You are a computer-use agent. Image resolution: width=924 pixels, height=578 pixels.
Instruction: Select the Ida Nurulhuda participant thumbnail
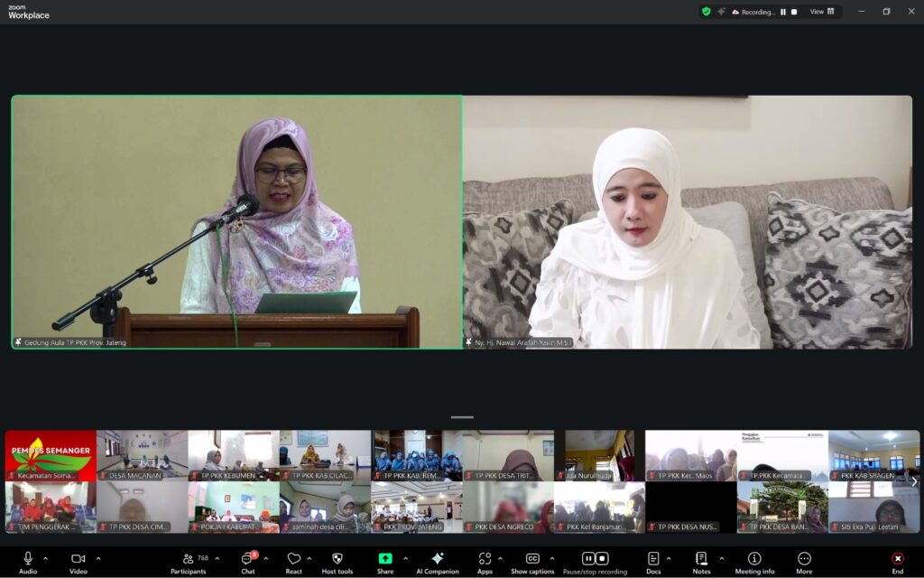point(599,455)
